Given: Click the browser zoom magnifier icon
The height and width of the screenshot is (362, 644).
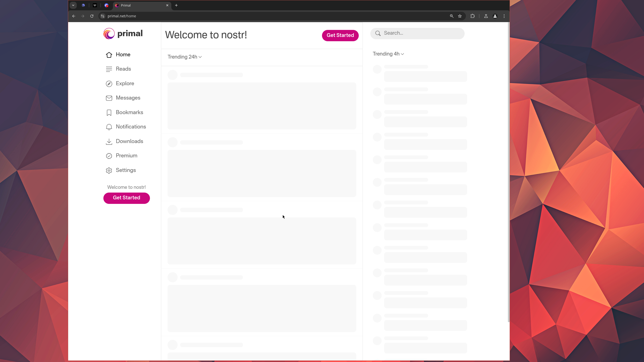Looking at the screenshot, I should (452, 16).
